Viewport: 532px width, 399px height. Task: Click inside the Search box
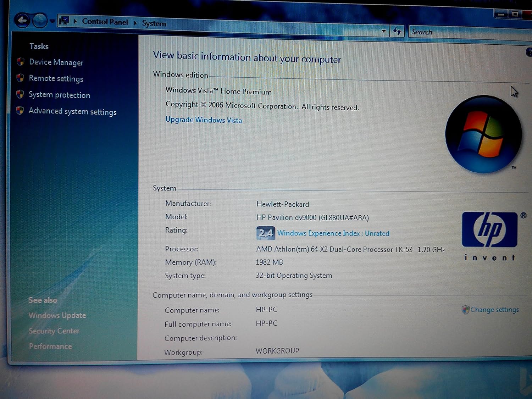[468, 33]
